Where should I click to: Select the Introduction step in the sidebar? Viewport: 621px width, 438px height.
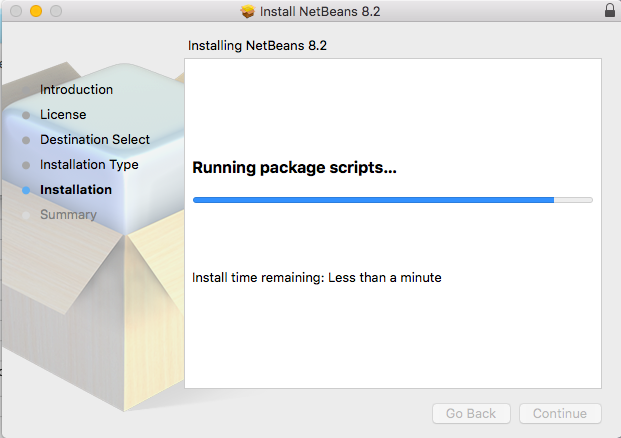(x=76, y=90)
